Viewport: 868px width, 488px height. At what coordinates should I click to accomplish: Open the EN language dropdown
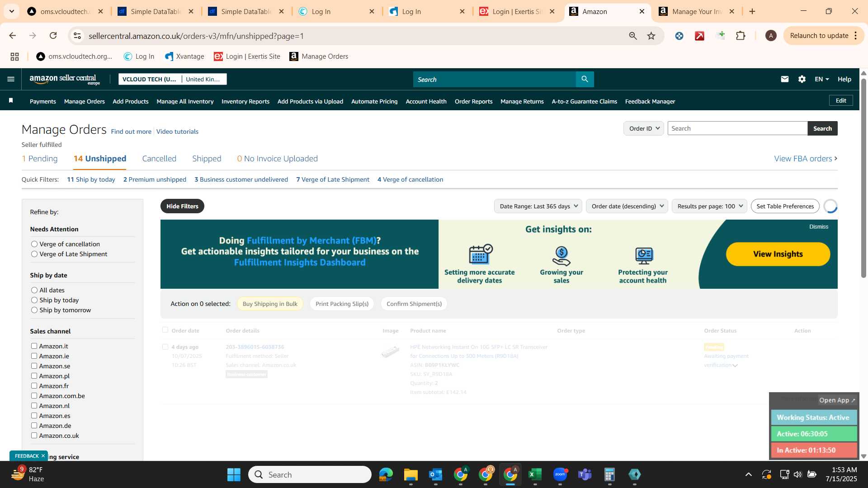click(822, 79)
